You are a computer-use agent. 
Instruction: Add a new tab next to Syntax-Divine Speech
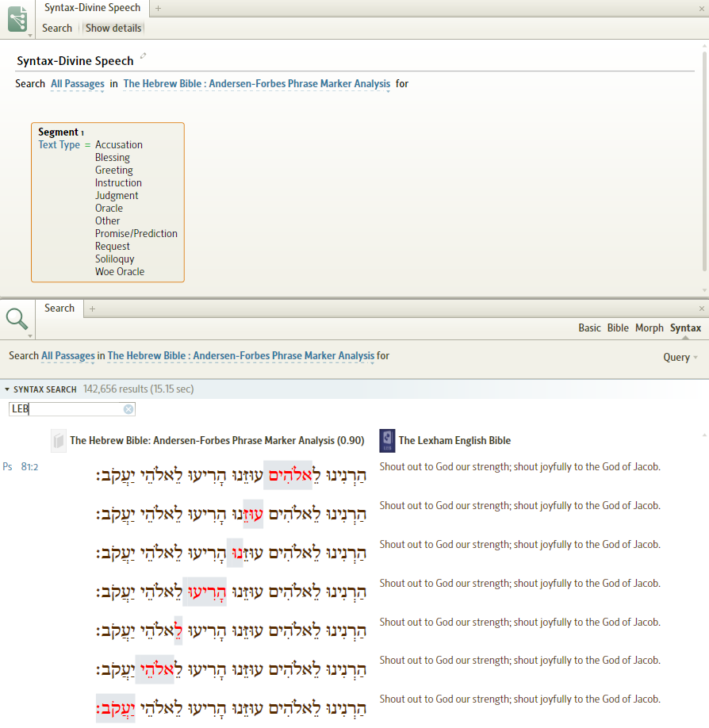coord(159,9)
